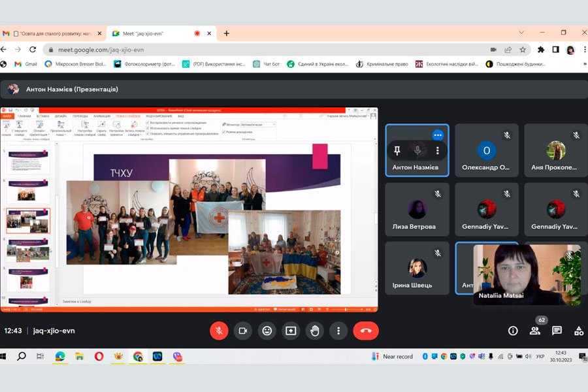Select slide 8 thumbnail in PowerPoint panel

point(28,250)
